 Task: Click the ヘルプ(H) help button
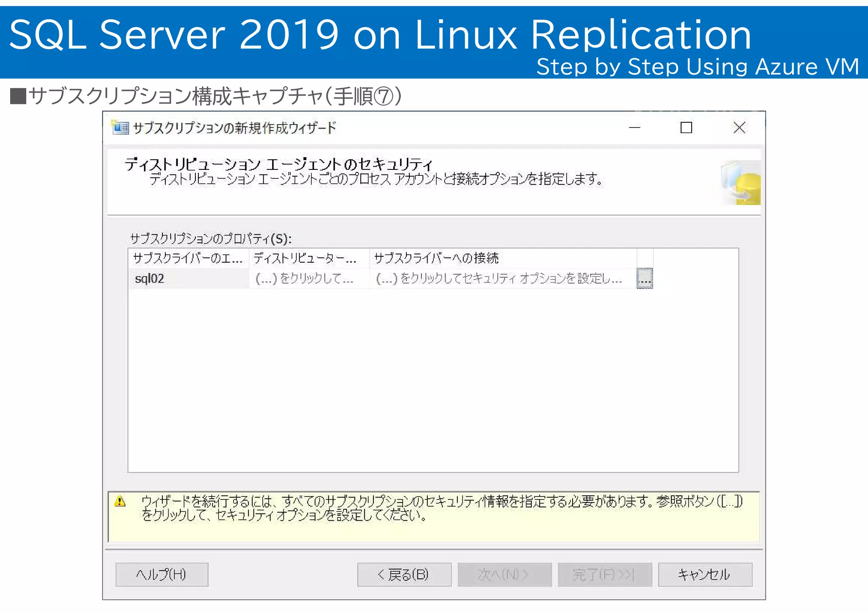coord(162,574)
